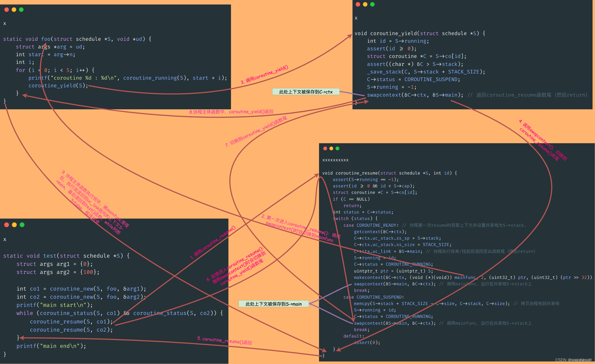Click 'assert((char *) &C > S->stack);' line
The image size is (595, 364).
(x=415, y=64)
